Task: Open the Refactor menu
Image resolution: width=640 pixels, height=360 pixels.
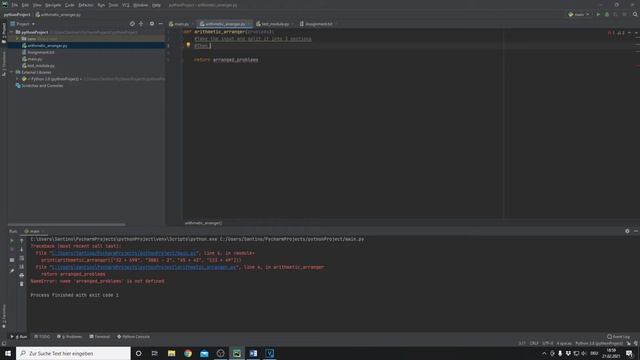Action: tap(86, 5)
